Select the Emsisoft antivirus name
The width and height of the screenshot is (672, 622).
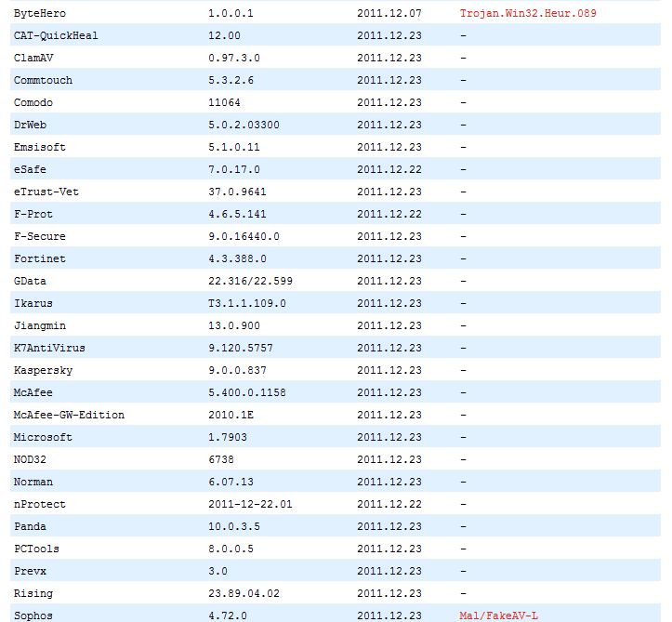(x=40, y=147)
